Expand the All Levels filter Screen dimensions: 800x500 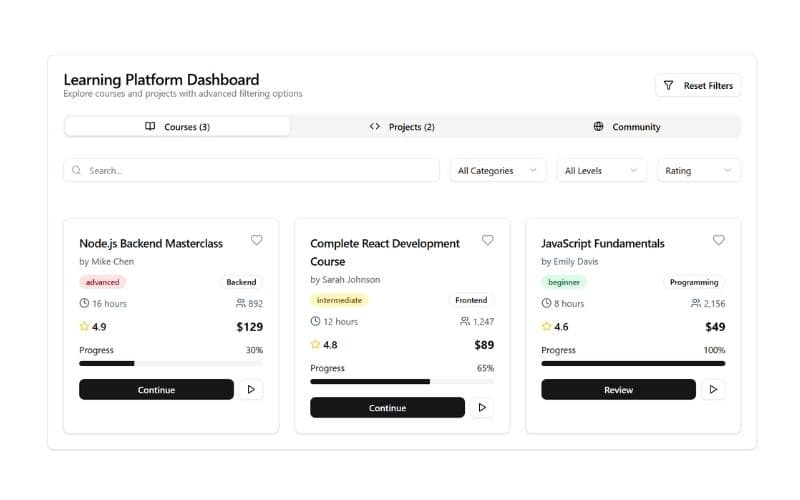(x=601, y=171)
